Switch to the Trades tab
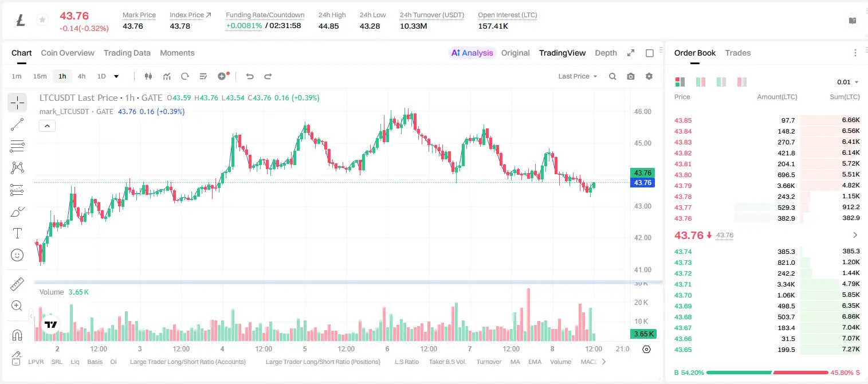The width and height of the screenshot is (868, 384). point(737,53)
